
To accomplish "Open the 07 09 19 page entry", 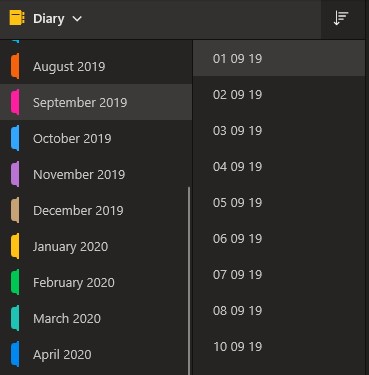I will point(279,275).
